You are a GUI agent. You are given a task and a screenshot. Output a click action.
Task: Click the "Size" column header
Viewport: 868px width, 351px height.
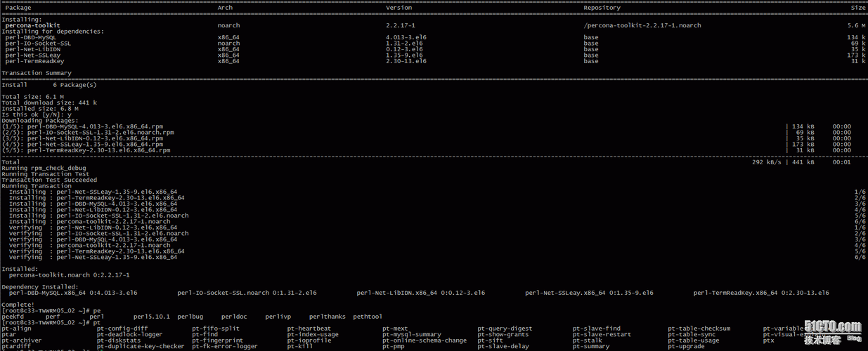click(x=858, y=8)
